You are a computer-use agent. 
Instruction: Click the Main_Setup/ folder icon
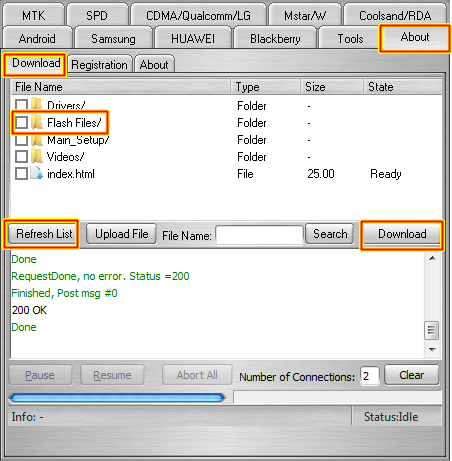[x=37, y=139]
